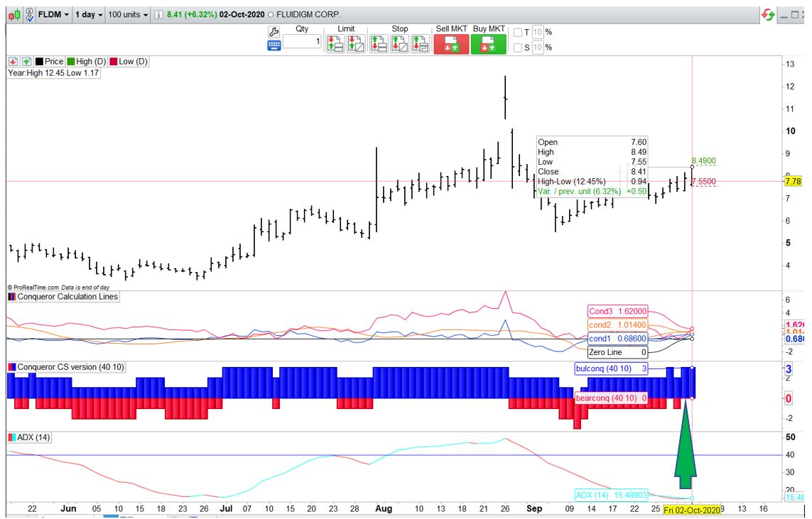Click the 7.5500 low price label
The width and height of the screenshot is (812, 519).
click(703, 182)
